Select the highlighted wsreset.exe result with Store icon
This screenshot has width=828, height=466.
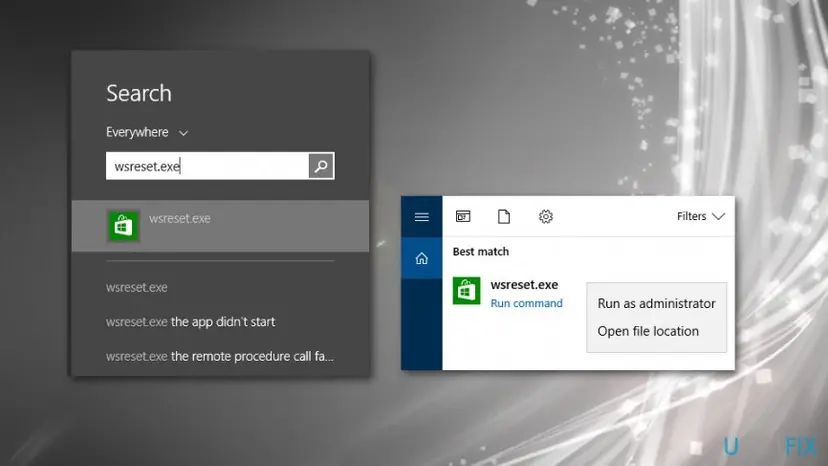220,226
